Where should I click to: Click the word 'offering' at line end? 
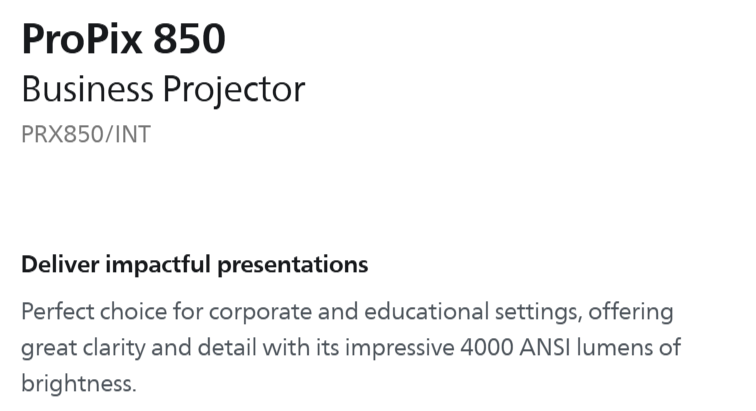click(631, 313)
